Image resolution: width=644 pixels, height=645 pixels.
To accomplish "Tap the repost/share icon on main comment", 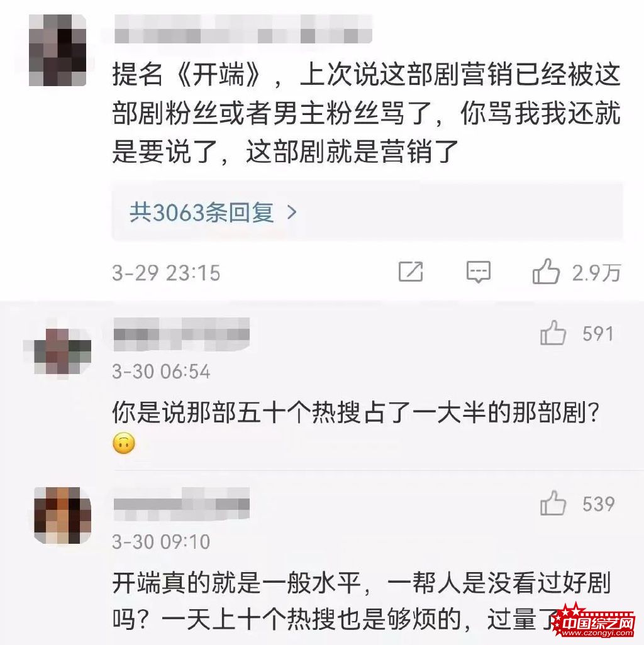I will coord(411,272).
